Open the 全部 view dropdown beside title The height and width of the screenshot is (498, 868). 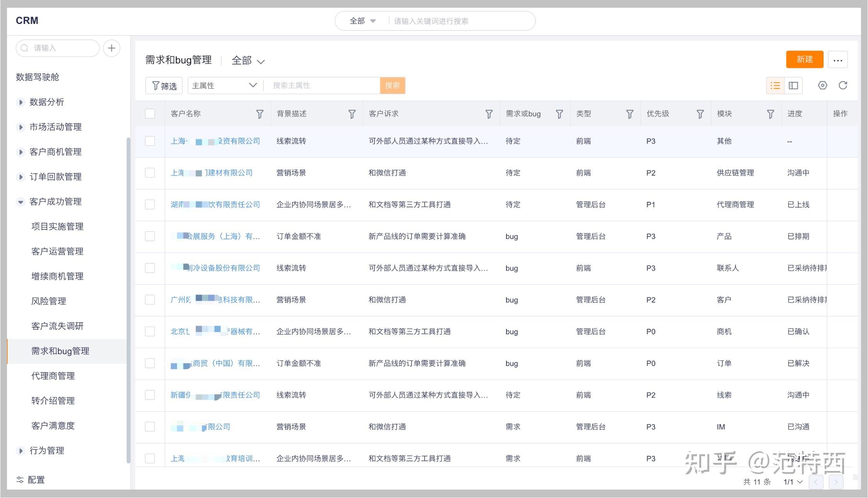(248, 61)
